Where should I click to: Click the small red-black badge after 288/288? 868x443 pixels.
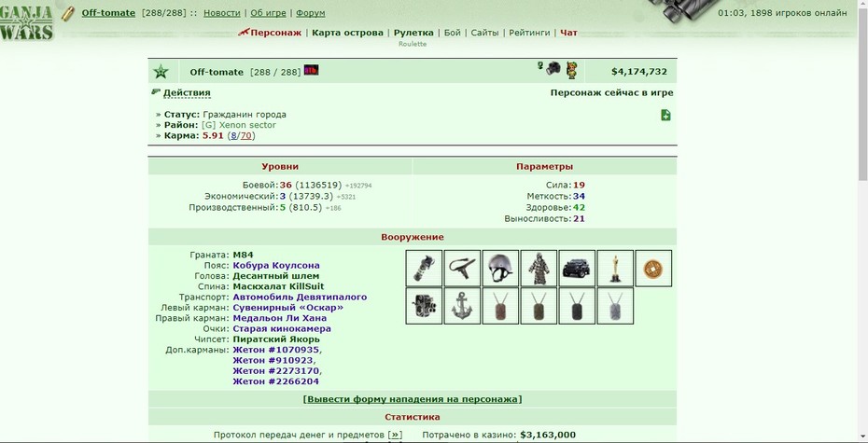point(311,70)
